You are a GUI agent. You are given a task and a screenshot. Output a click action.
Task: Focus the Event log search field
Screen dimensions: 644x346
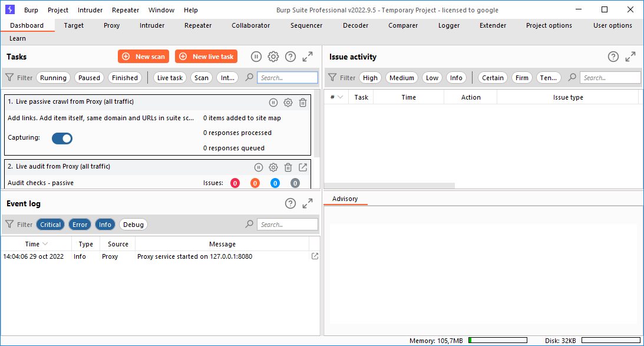click(x=288, y=225)
